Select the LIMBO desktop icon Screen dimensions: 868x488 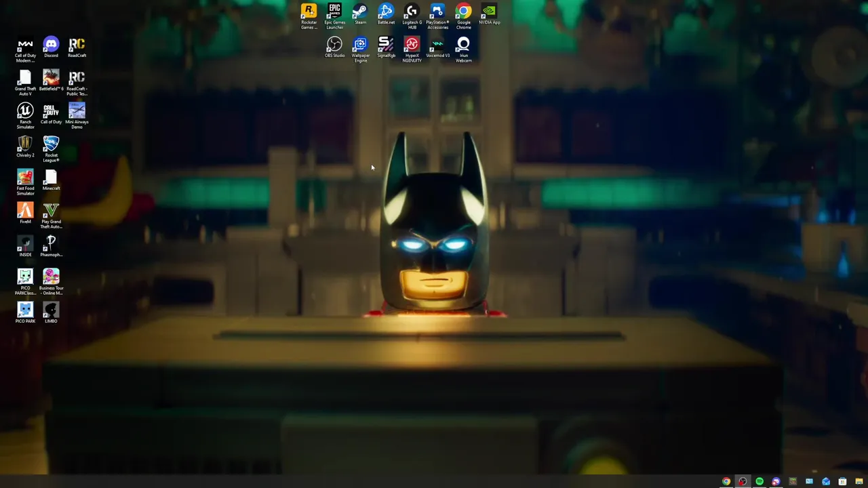51,313
